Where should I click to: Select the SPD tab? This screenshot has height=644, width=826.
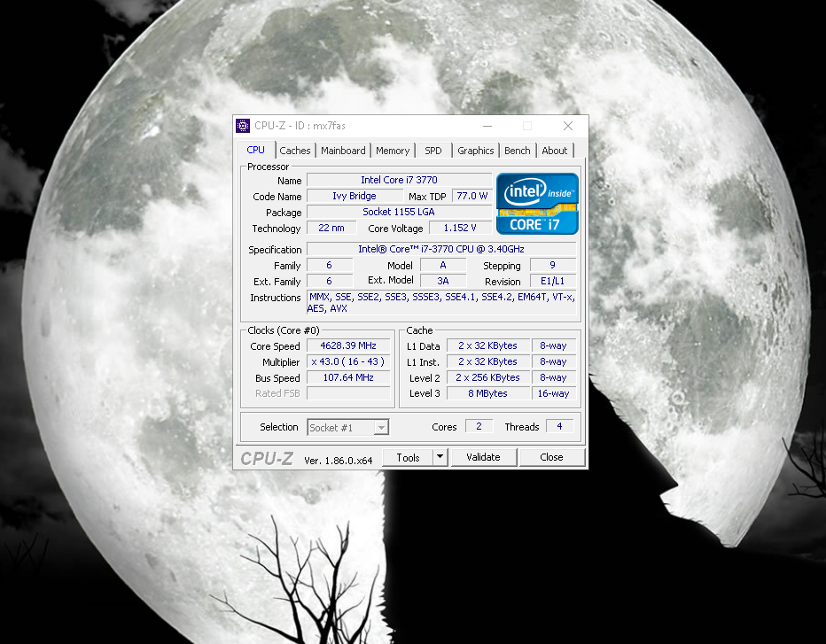(x=433, y=151)
